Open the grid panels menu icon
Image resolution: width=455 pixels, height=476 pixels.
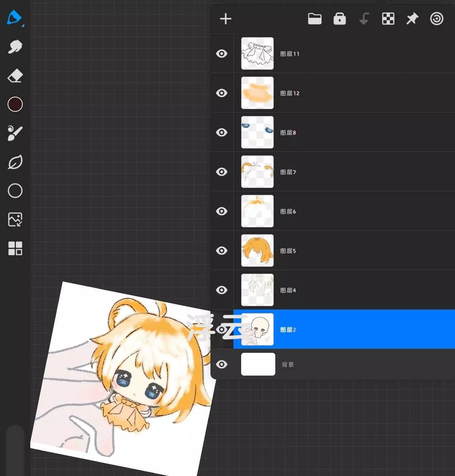click(x=15, y=248)
